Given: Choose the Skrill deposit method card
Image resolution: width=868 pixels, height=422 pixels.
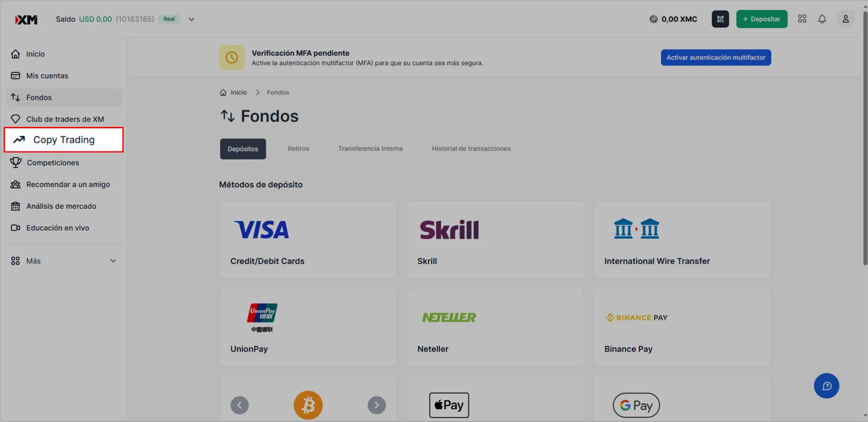Looking at the screenshot, I should (x=495, y=239).
